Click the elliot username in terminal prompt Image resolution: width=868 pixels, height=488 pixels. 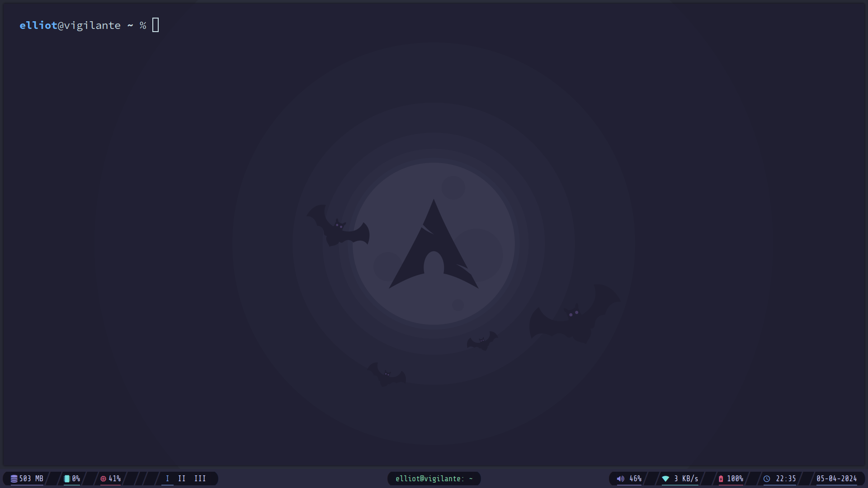[38, 25]
